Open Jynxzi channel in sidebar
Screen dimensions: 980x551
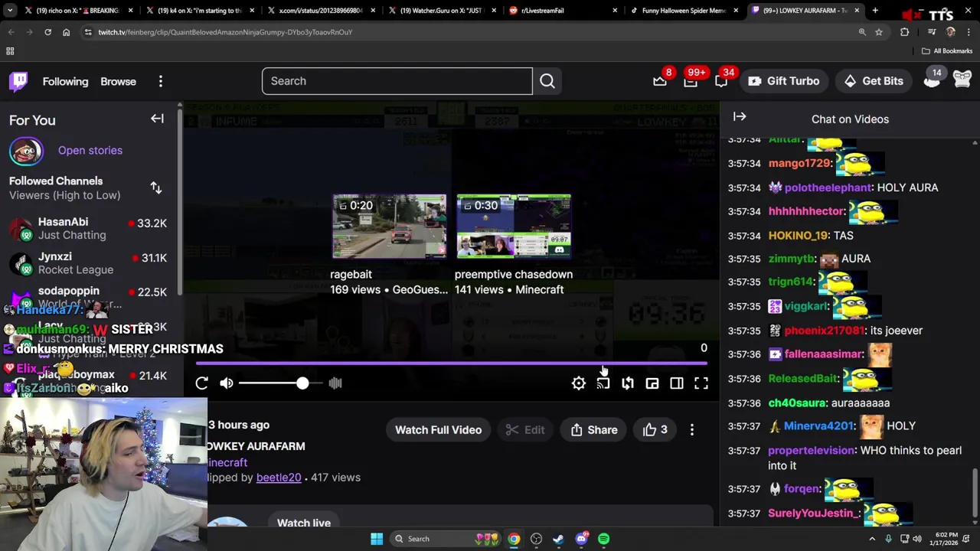[88, 263]
